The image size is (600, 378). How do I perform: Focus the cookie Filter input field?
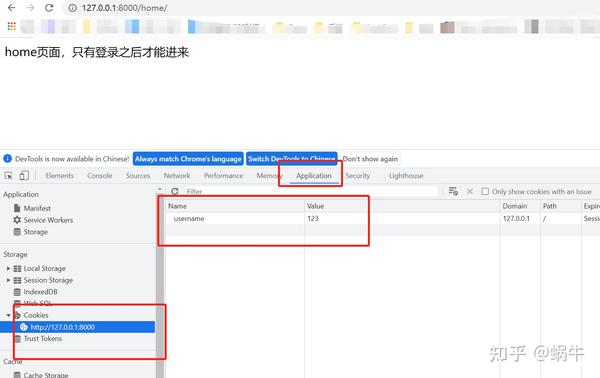(311, 191)
